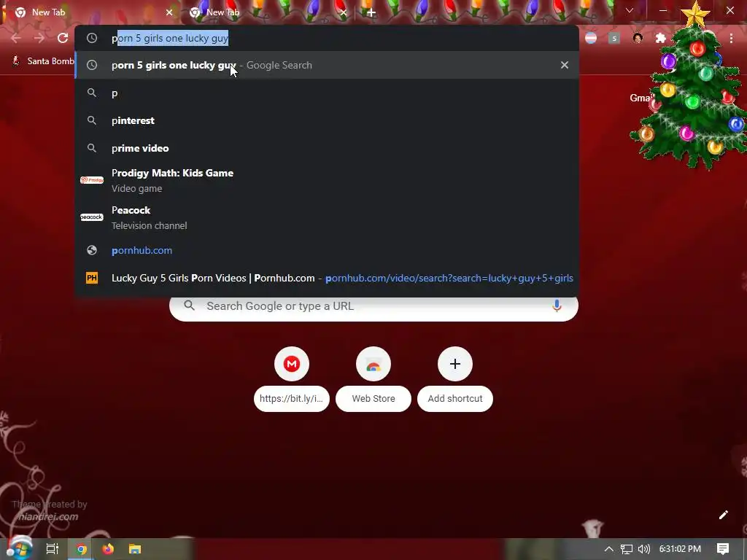This screenshot has height=560, width=747.
Task: Open the Windows Start button
Action: 19,549
